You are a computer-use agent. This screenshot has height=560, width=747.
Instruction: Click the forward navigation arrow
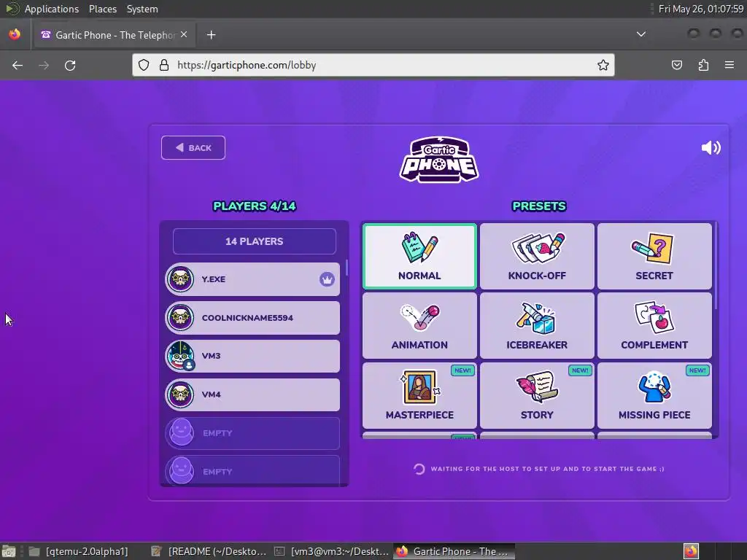pyautogui.click(x=44, y=65)
